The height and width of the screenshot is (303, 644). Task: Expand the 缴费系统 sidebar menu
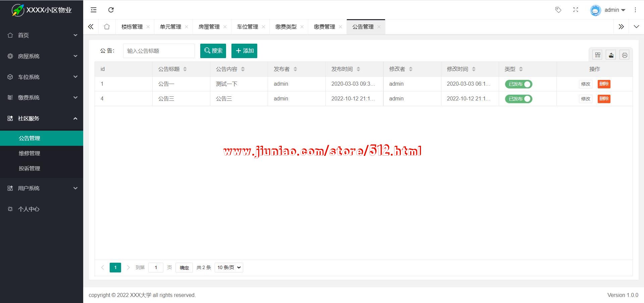(42, 97)
